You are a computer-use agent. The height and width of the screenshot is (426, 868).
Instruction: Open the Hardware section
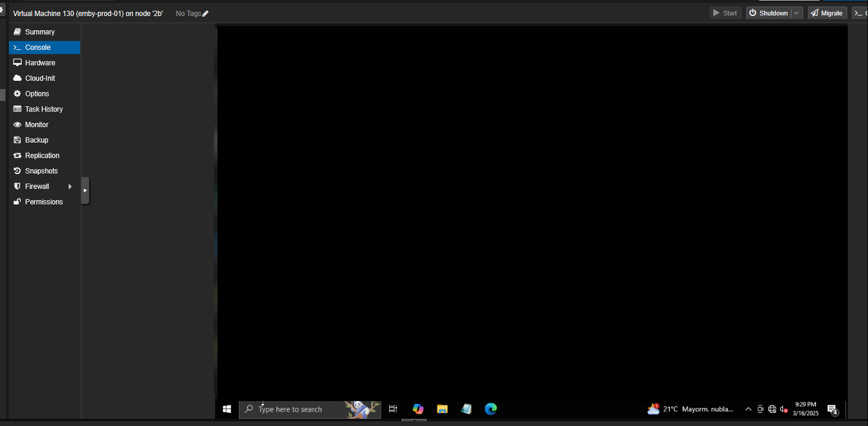40,63
